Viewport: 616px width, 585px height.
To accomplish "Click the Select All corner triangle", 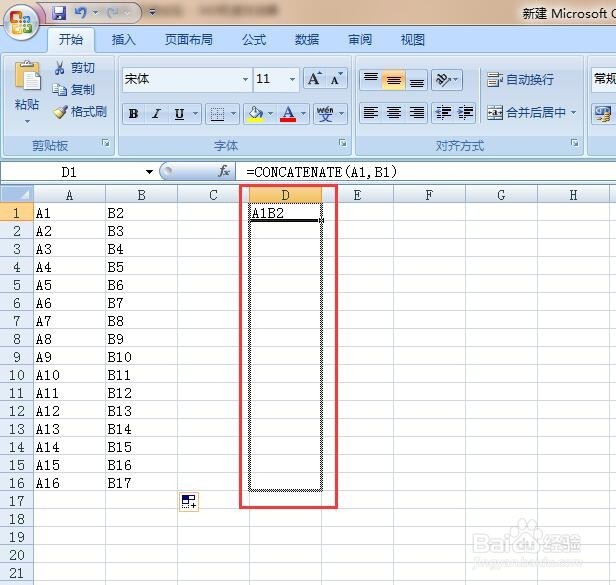I will 17,194.
